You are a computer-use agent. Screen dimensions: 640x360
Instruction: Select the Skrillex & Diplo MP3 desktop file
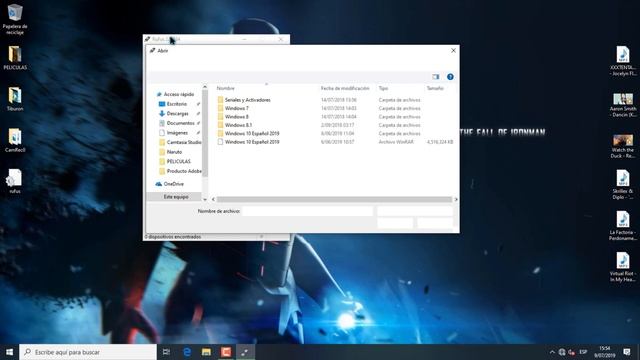coord(623,184)
